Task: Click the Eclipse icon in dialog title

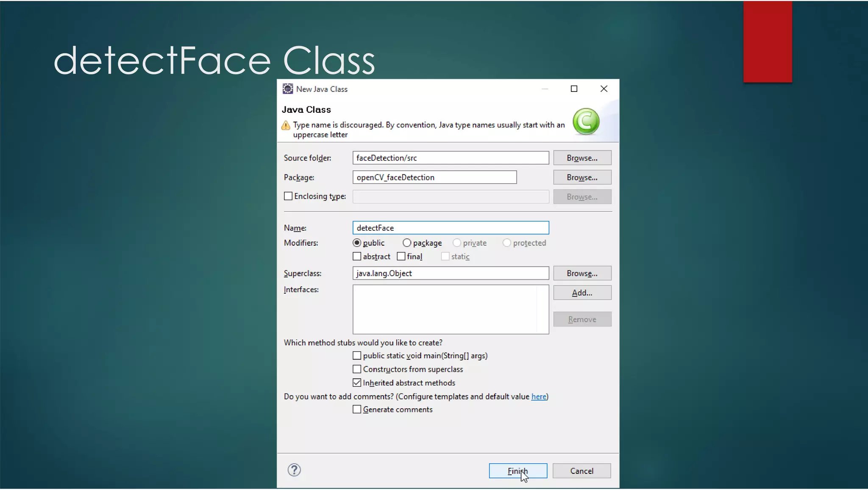Action: click(288, 89)
